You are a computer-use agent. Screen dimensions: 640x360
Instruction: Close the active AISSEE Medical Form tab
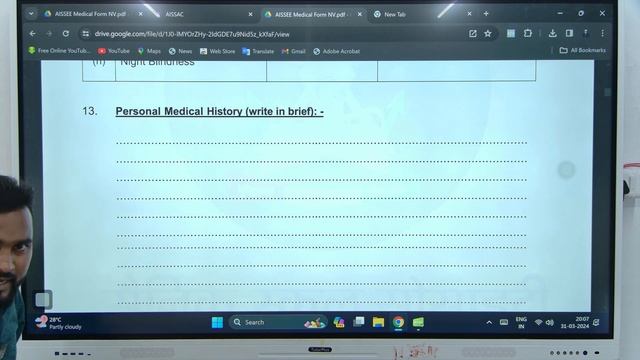[360, 14]
